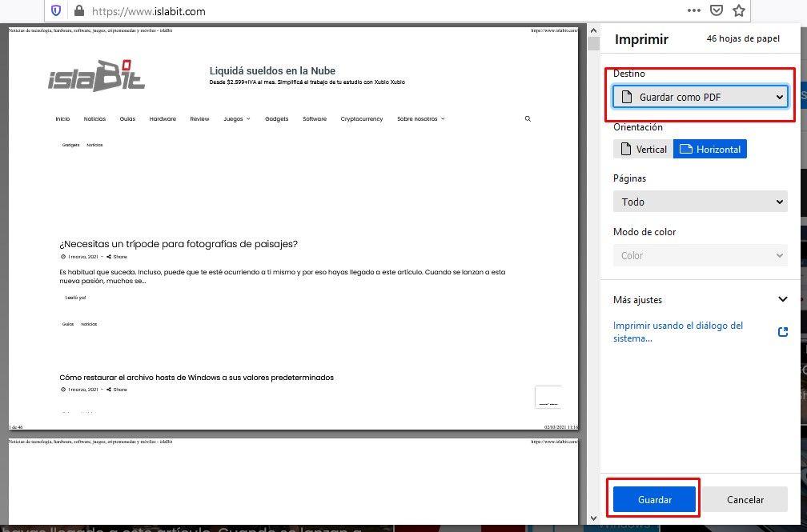Open the Noticias menu on islaBit
This screenshot has height=532, width=807.
tap(94, 118)
